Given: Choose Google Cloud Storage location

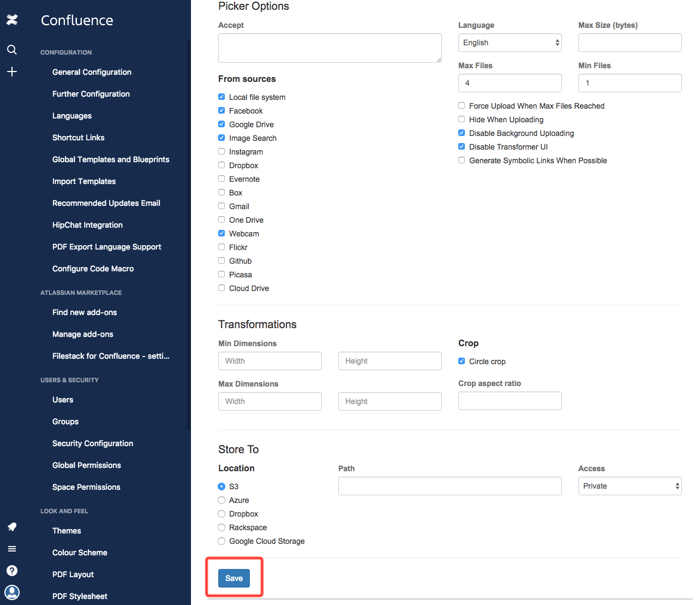Looking at the screenshot, I should point(222,541).
